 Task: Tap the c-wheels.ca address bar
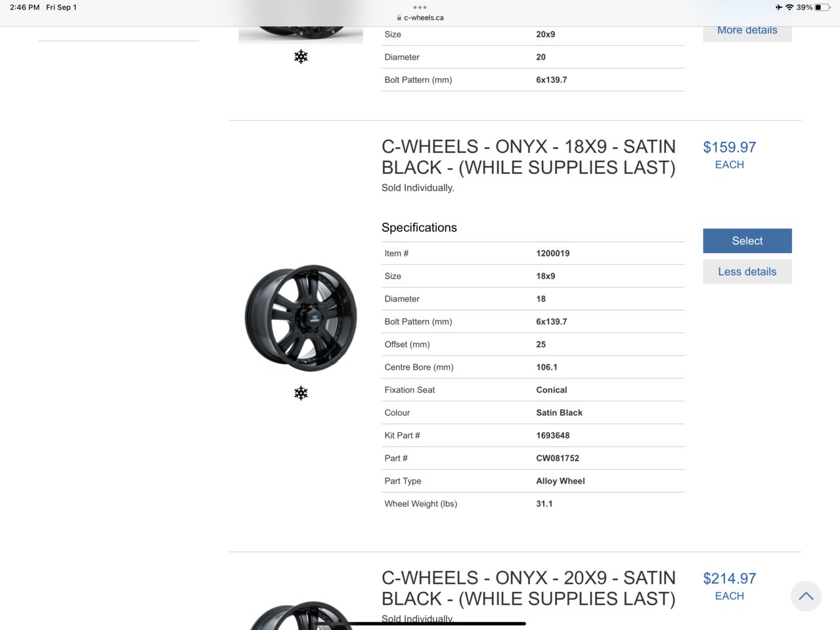pos(420,18)
